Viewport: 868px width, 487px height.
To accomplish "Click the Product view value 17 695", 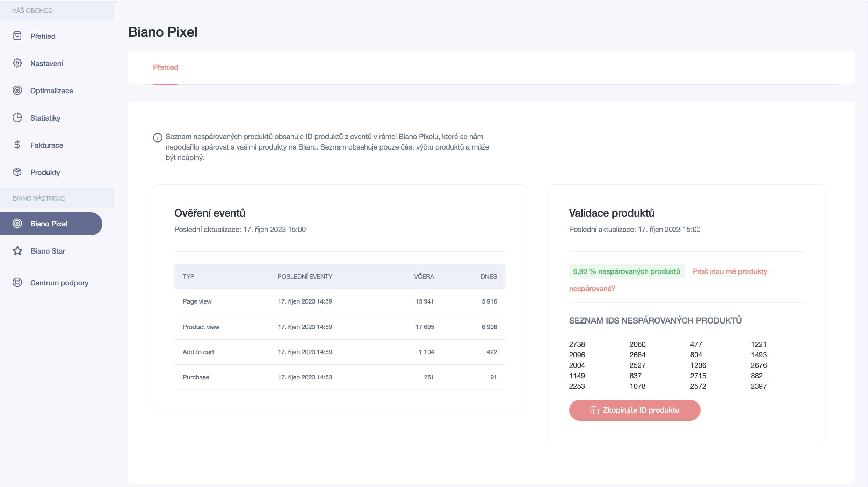I will coord(425,327).
